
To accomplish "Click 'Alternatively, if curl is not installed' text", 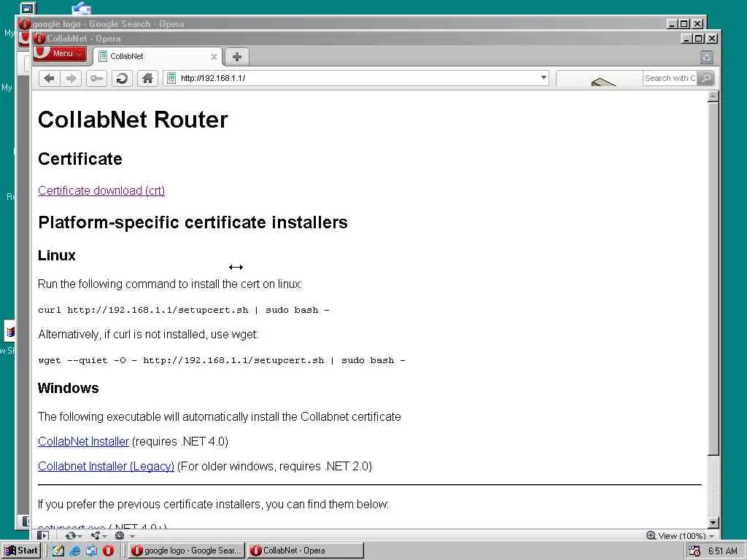I will coord(148,334).
